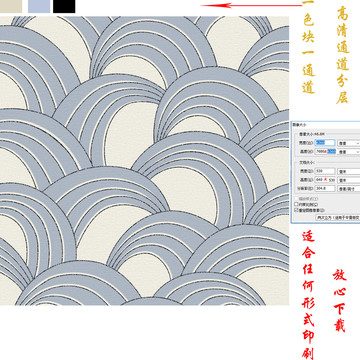Viewport: 360px width, 360px height.
Task: Click the image size dialog title bar
Action: 326,124
